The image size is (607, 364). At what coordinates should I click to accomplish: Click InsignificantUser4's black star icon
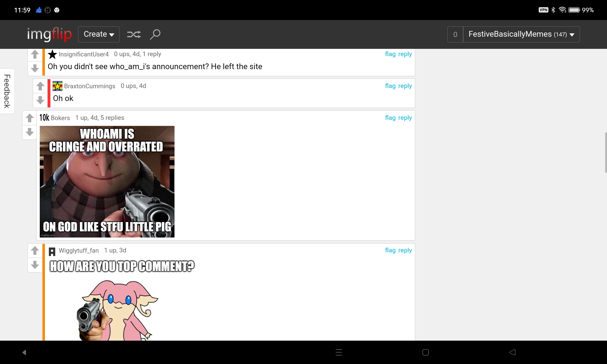tap(53, 54)
